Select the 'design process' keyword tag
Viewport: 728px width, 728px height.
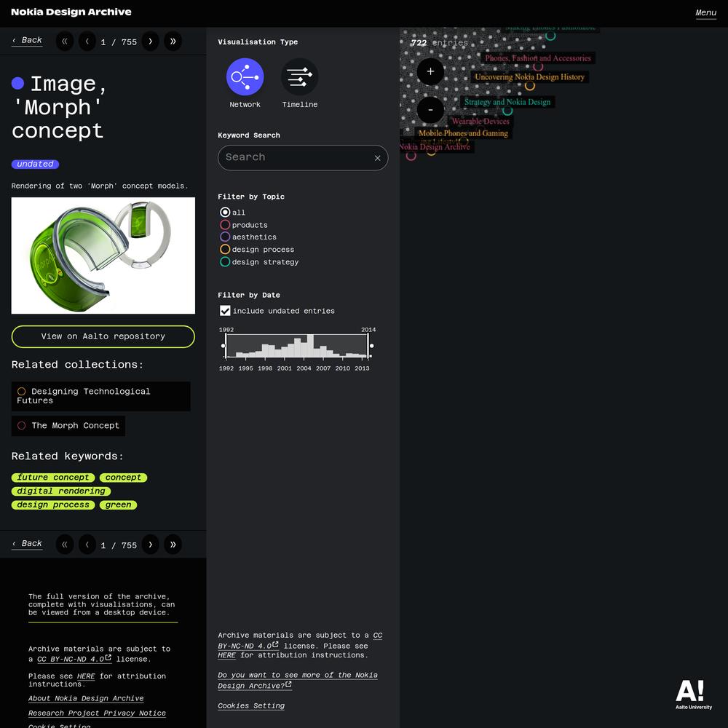pyautogui.click(x=53, y=505)
